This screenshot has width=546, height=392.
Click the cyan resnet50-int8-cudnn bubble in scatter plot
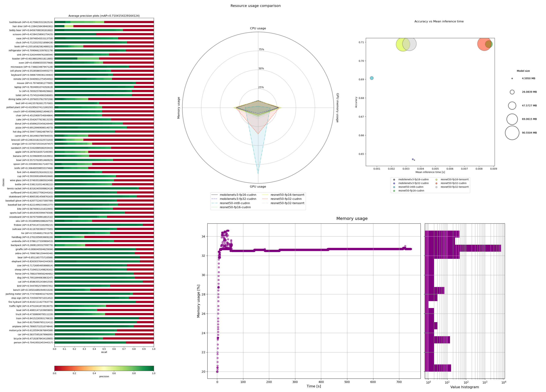click(x=372, y=78)
